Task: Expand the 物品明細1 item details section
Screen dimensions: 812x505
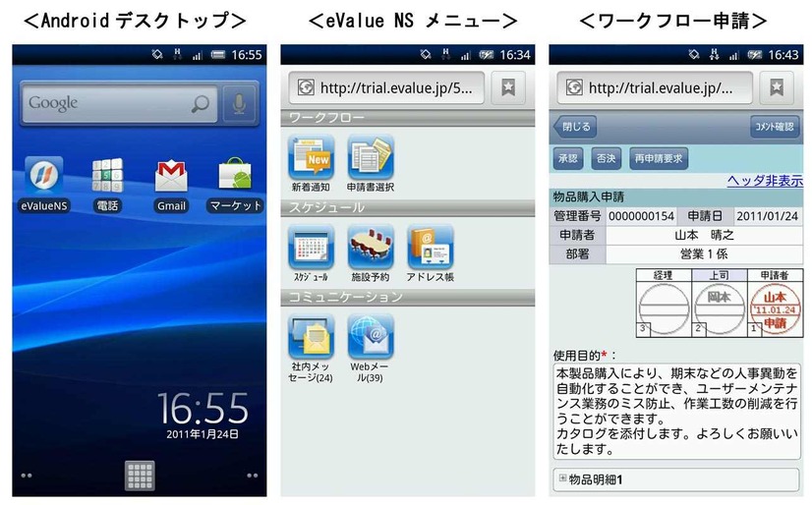Action: point(676,479)
